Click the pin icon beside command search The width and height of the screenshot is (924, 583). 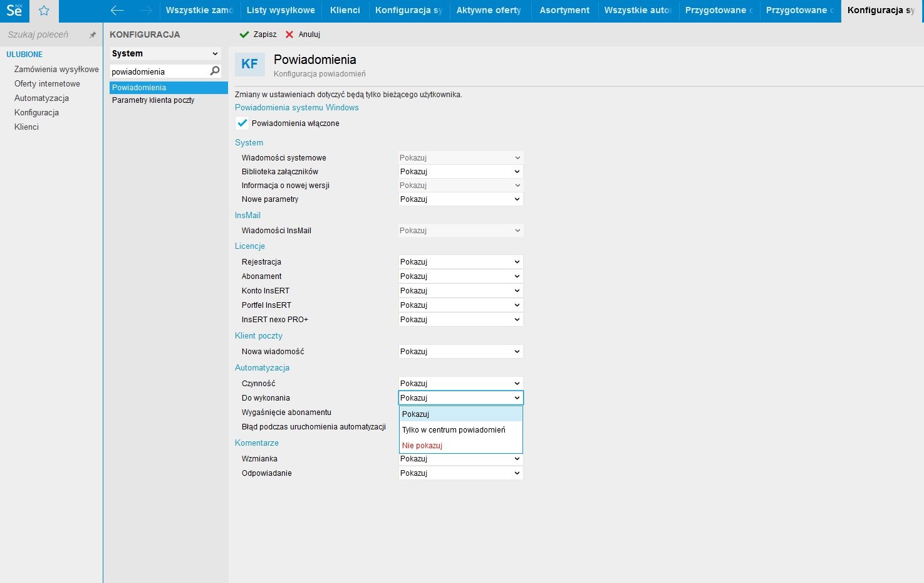tap(93, 35)
